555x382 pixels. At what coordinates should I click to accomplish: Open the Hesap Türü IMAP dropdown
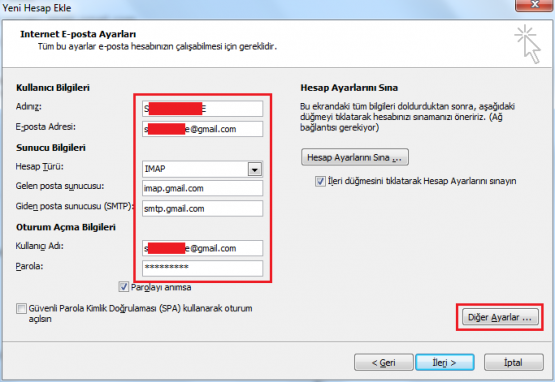(x=254, y=169)
